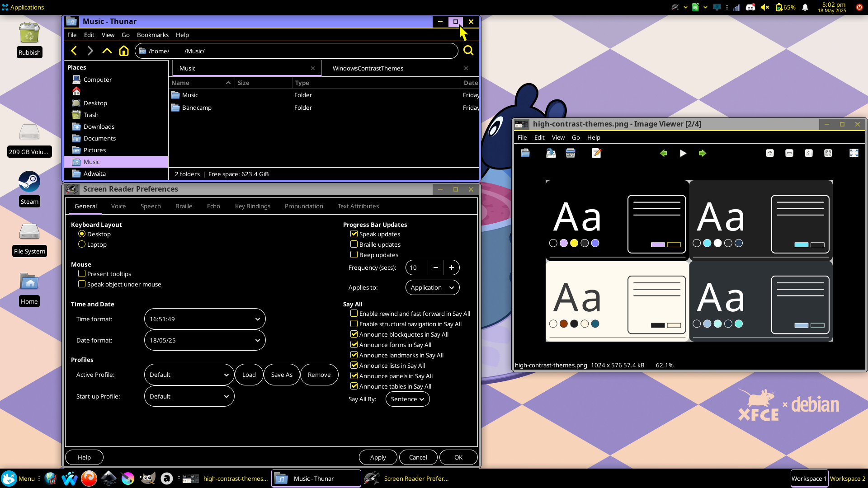Viewport: 868px width, 488px height.
Task: Launch Krita from bottom panel
Action: [128, 478]
